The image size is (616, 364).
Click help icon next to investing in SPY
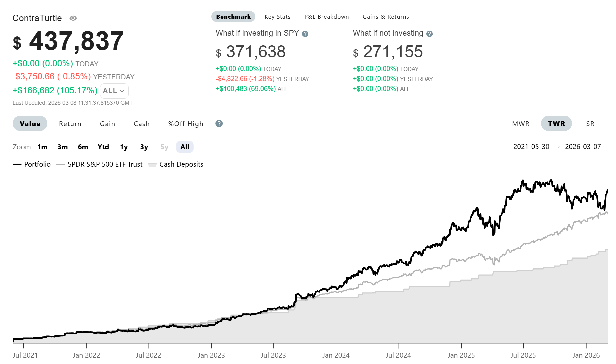coord(305,34)
